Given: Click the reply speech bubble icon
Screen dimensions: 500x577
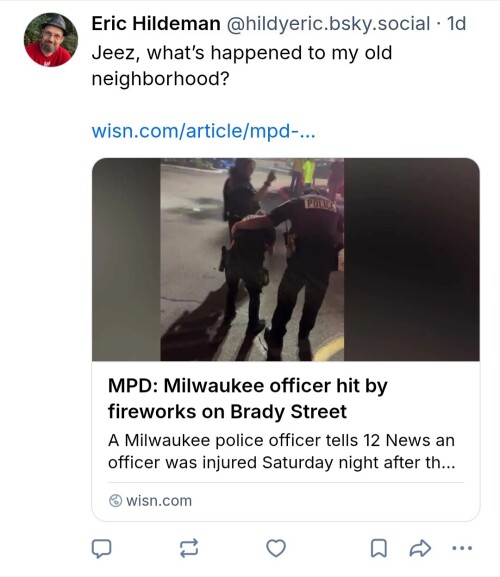Looking at the screenshot, I should pyautogui.click(x=101, y=548).
